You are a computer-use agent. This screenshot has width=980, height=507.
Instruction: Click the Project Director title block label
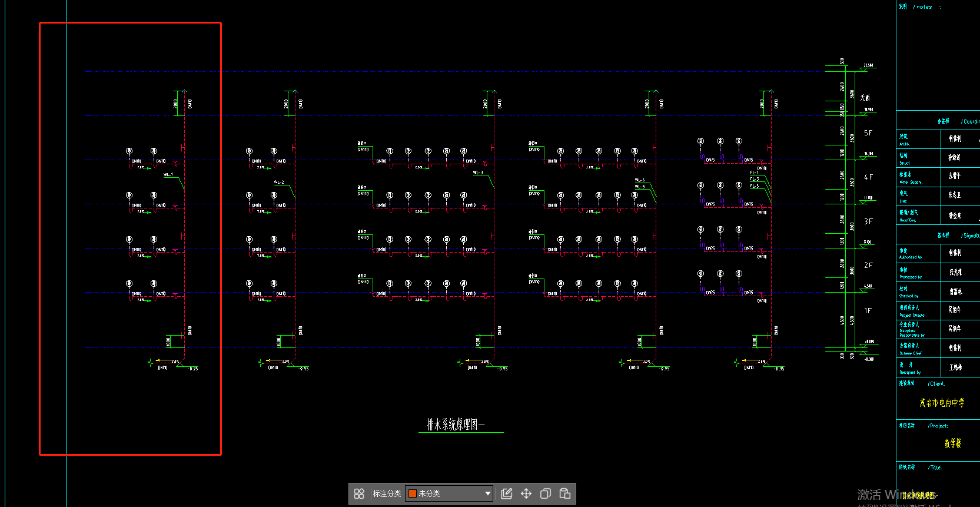[x=912, y=315]
